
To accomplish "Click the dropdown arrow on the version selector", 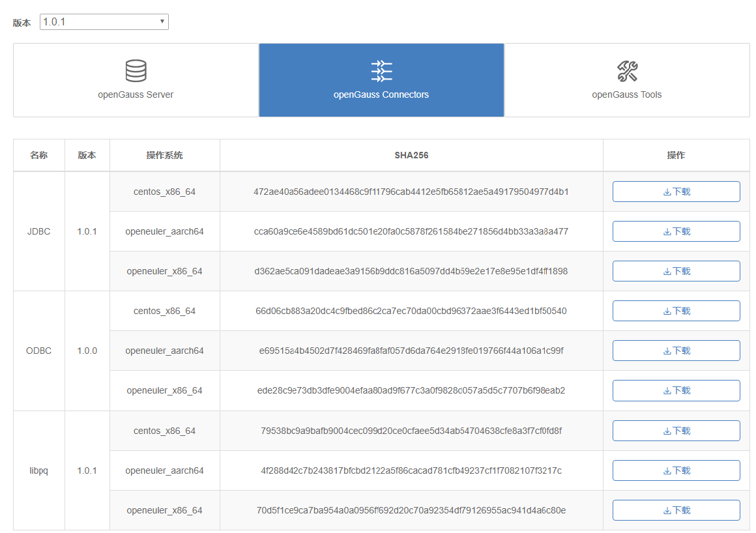I will tap(162, 22).
